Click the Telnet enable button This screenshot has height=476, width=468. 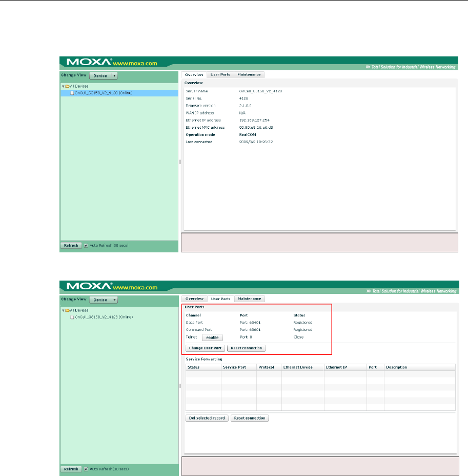pos(212,338)
